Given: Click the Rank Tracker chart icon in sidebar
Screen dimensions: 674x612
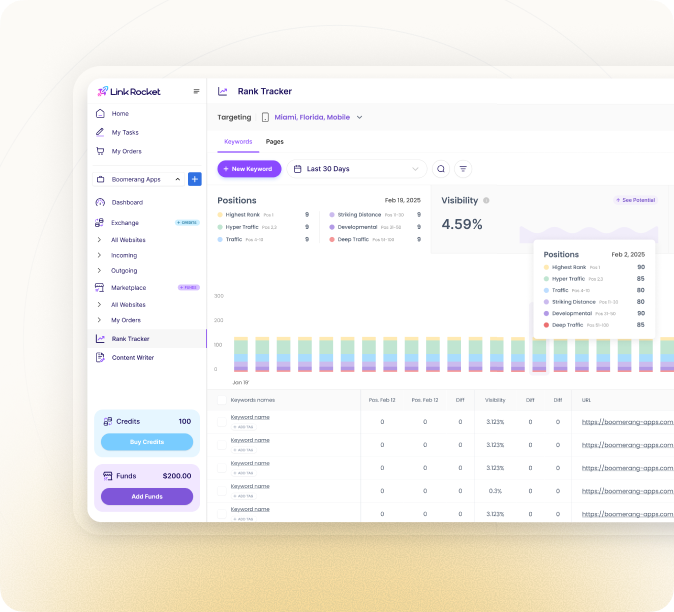Looking at the screenshot, I should pos(100,339).
